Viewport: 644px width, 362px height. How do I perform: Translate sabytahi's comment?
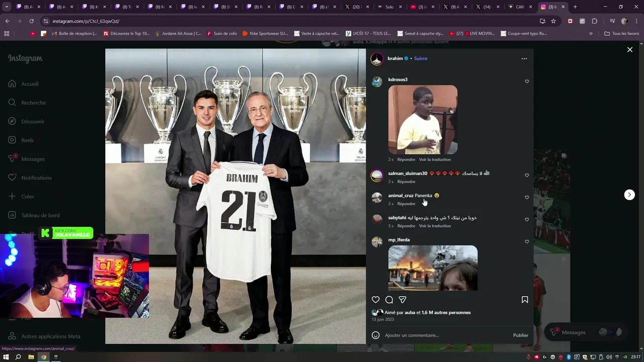tap(435, 226)
